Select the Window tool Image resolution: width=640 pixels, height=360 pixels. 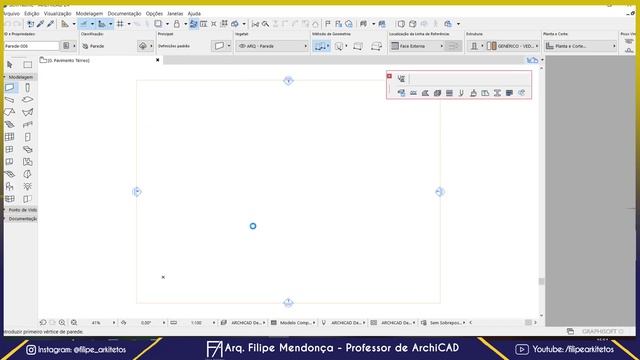(10, 149)
